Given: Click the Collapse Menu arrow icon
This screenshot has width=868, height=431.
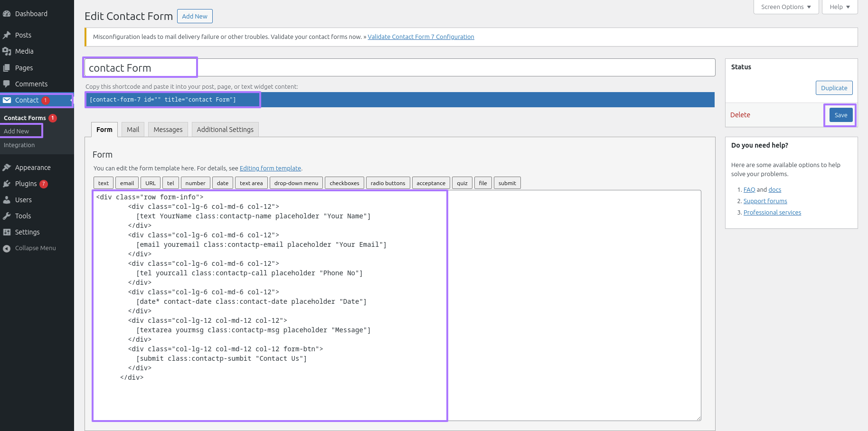Looking at the screenshot, I should click(7, 248).
